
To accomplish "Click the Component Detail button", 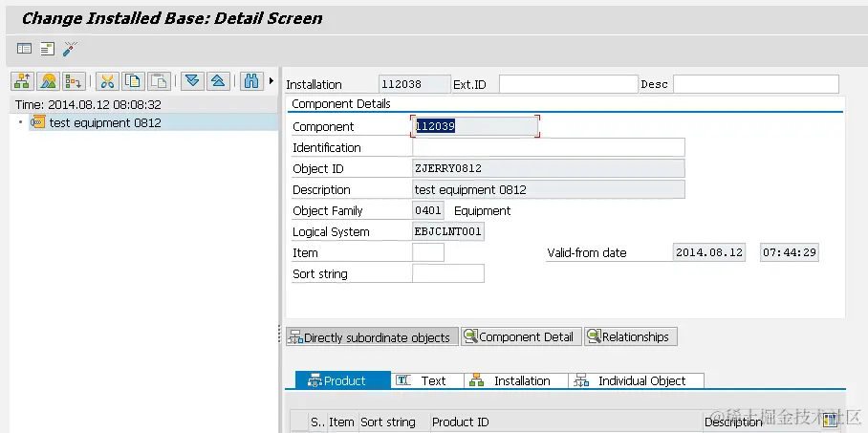I will [521, 336].
